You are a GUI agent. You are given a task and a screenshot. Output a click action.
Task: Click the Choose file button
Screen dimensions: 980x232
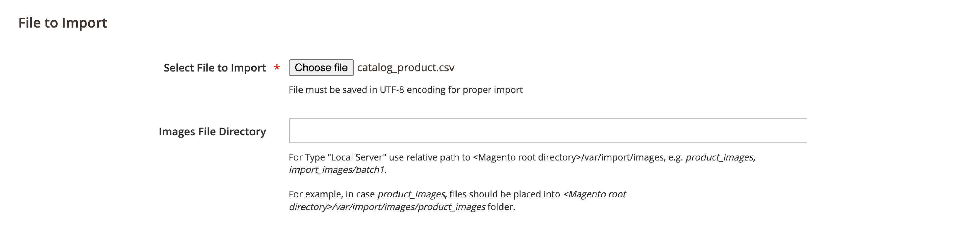click(x=321, y=68)
